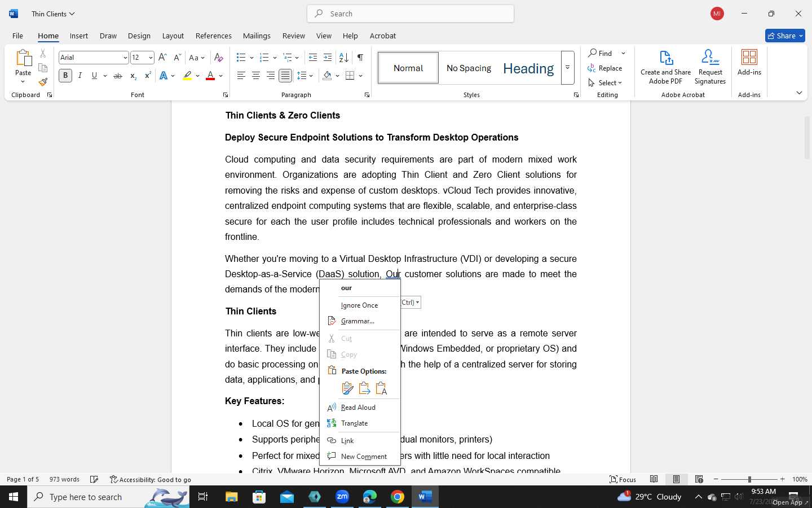Expand the bullet list style dropdown
This screenshot has height=508, width=812.
(251, 58)
